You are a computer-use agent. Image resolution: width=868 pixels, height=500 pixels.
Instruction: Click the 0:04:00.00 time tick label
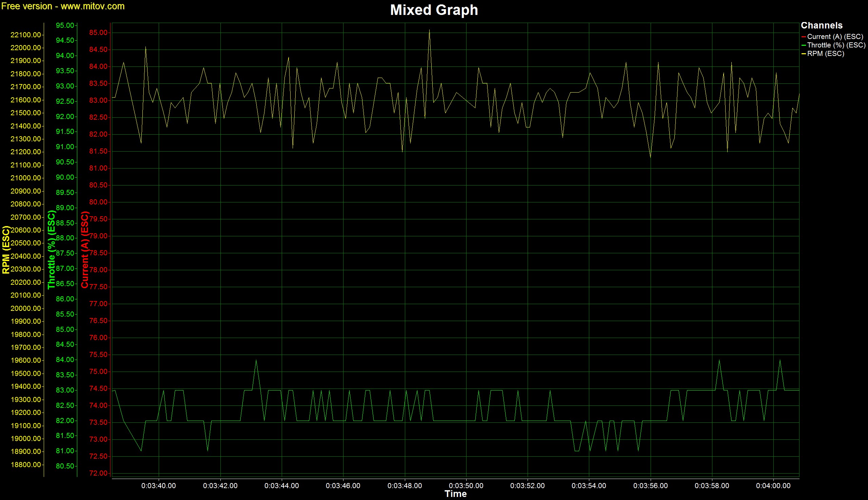click(773, 485)
